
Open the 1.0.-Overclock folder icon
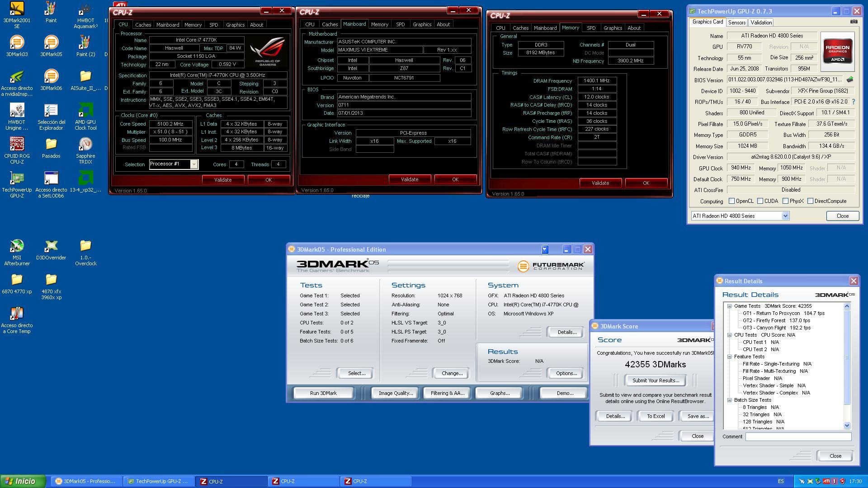(85, 252)
